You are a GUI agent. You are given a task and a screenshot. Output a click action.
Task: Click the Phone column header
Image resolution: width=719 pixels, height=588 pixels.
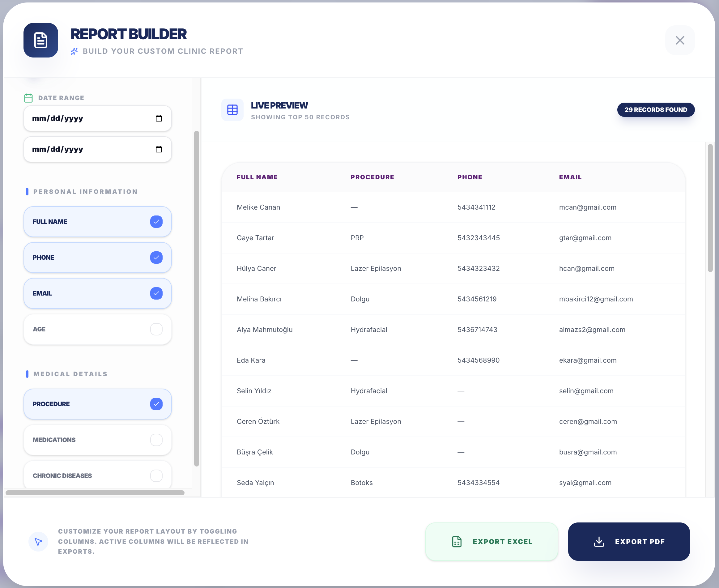click(x=470, y=177)
